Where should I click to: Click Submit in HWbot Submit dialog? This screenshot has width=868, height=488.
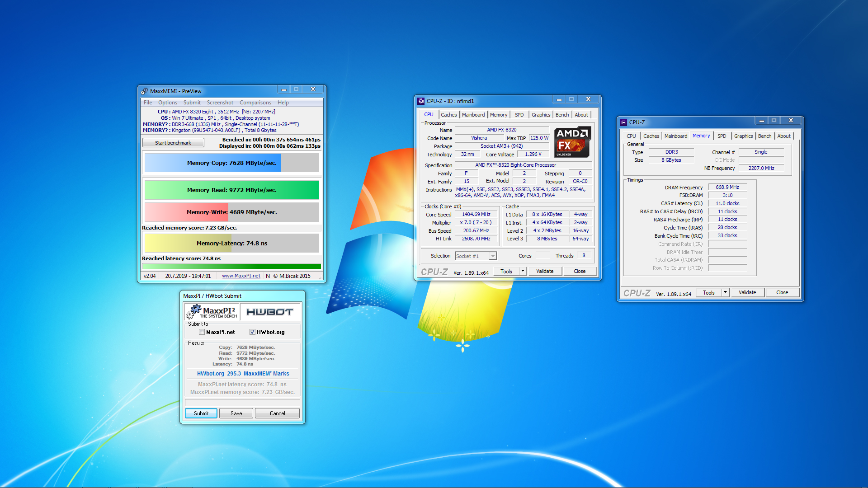201,413
